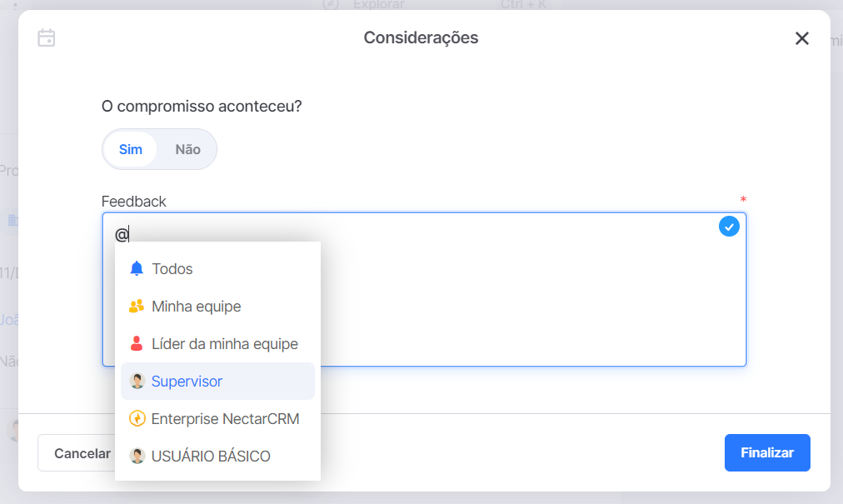
Task: Click the Finalizar button
Action: [767, 453]
